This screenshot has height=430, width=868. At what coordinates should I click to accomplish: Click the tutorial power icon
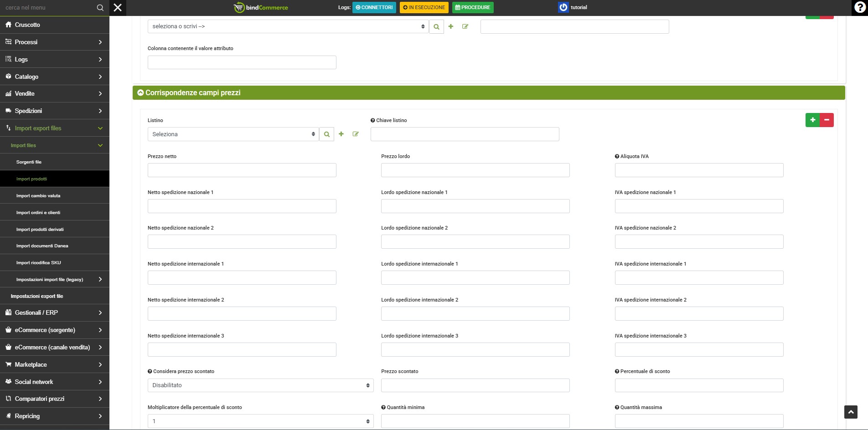[x=563, y=7]
